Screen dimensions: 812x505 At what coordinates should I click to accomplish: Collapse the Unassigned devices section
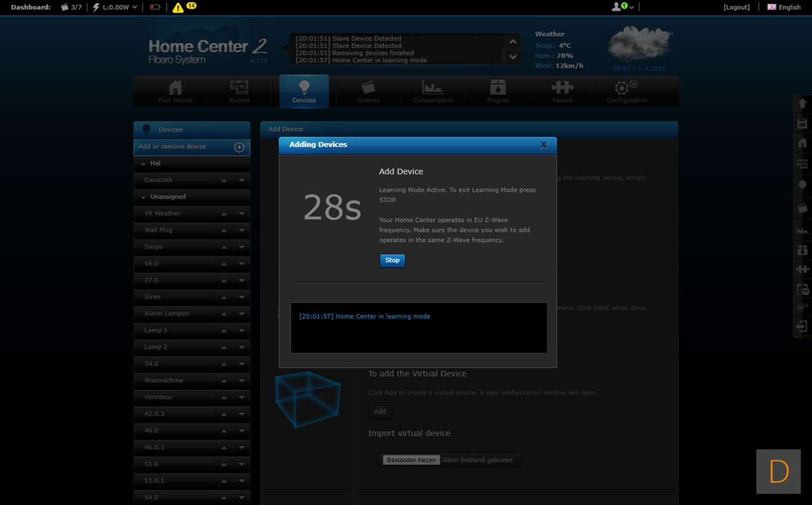tap(144, 197)
